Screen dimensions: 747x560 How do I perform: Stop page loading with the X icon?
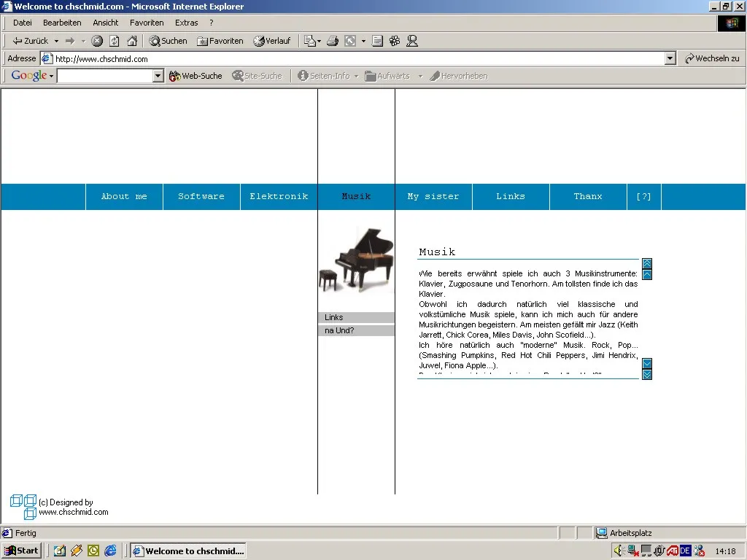point(97,41)
